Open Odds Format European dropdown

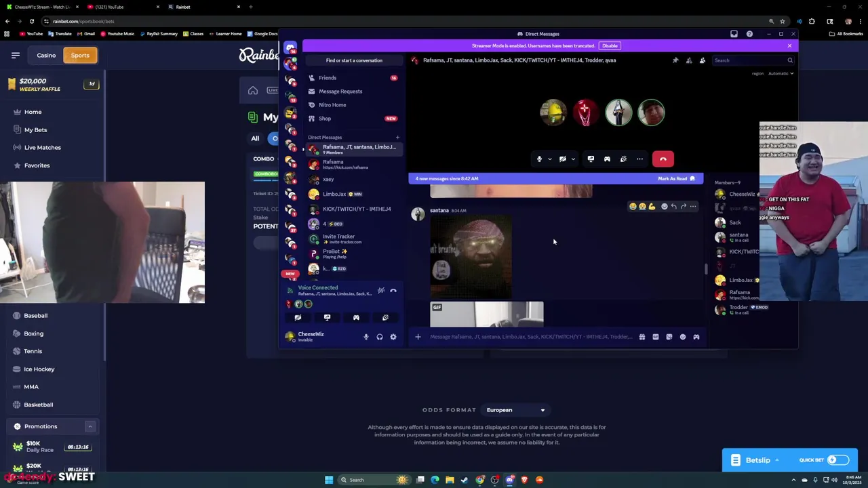click(x=515, y=410)
